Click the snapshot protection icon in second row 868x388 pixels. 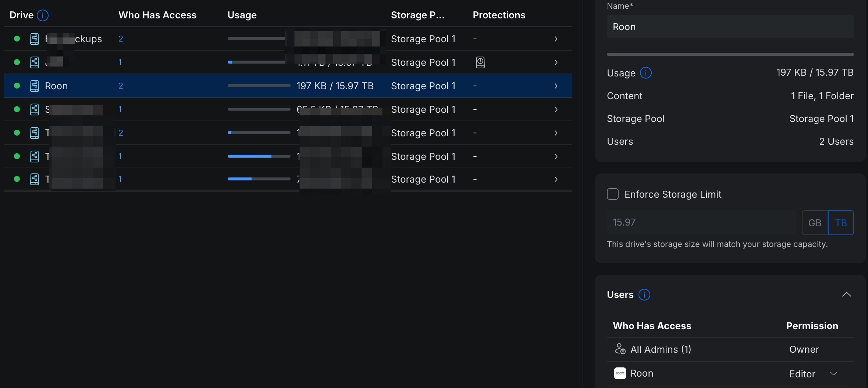tap(480, 62)
